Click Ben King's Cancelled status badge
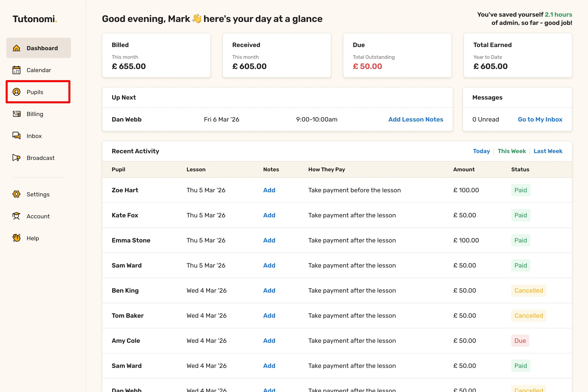588x392 pixels. tap(528, 290)
